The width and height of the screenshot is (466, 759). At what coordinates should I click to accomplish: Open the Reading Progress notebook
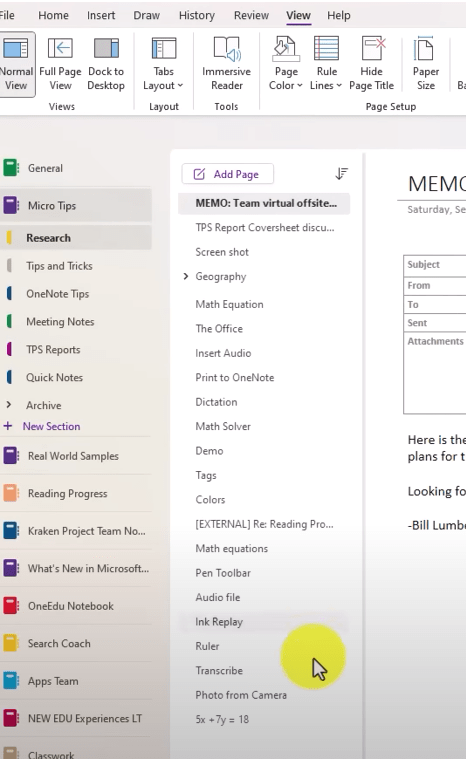(75, 493)
